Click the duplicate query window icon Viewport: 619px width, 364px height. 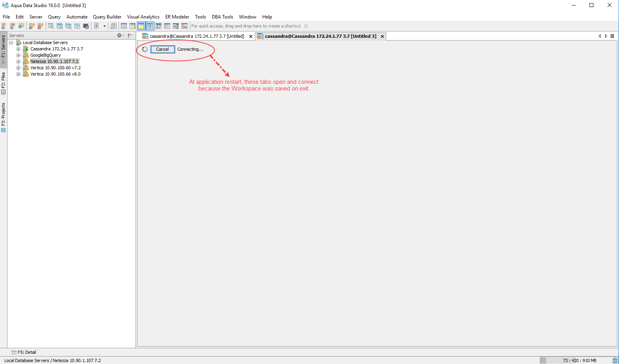tap(77, 26)
